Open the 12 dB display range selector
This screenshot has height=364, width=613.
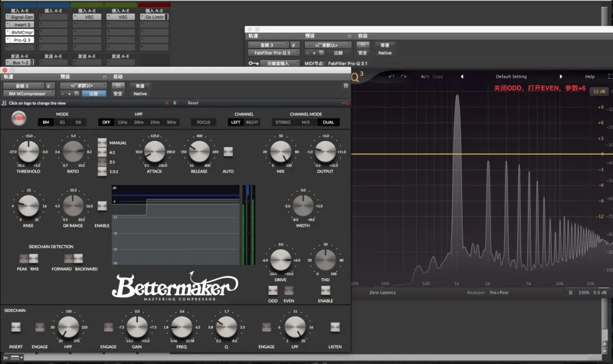coord(599,91)
